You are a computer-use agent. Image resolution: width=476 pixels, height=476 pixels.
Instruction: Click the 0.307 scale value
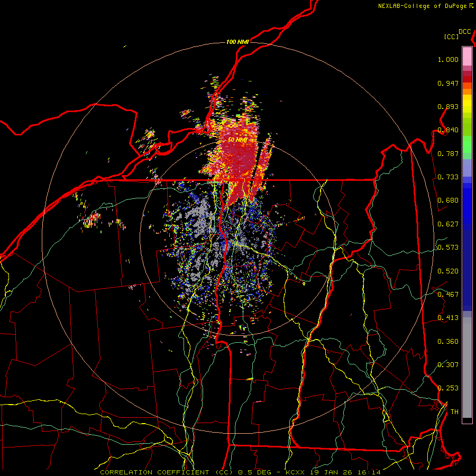[448, 365]
